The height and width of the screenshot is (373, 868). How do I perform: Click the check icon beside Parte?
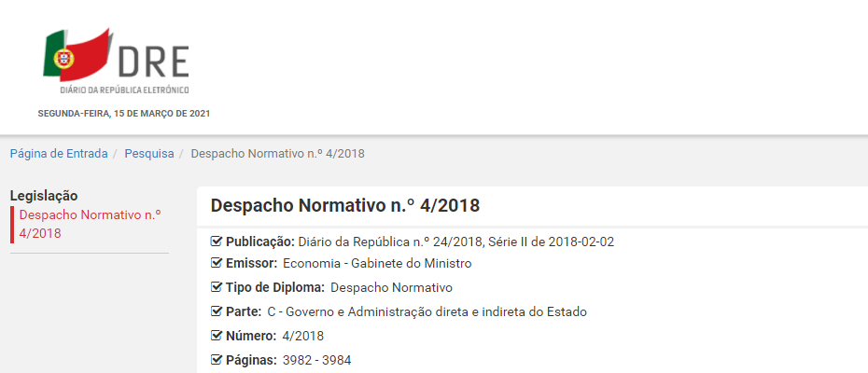coord(217,311)
